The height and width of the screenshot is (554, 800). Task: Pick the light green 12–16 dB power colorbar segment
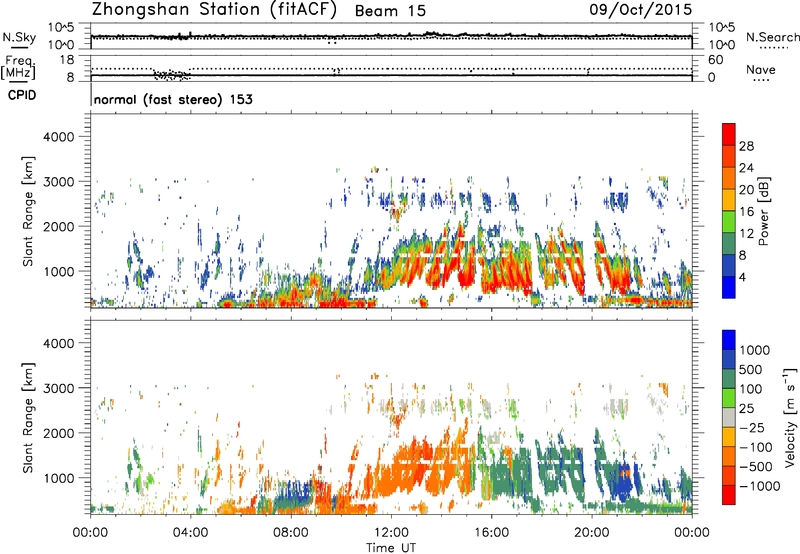729,222
